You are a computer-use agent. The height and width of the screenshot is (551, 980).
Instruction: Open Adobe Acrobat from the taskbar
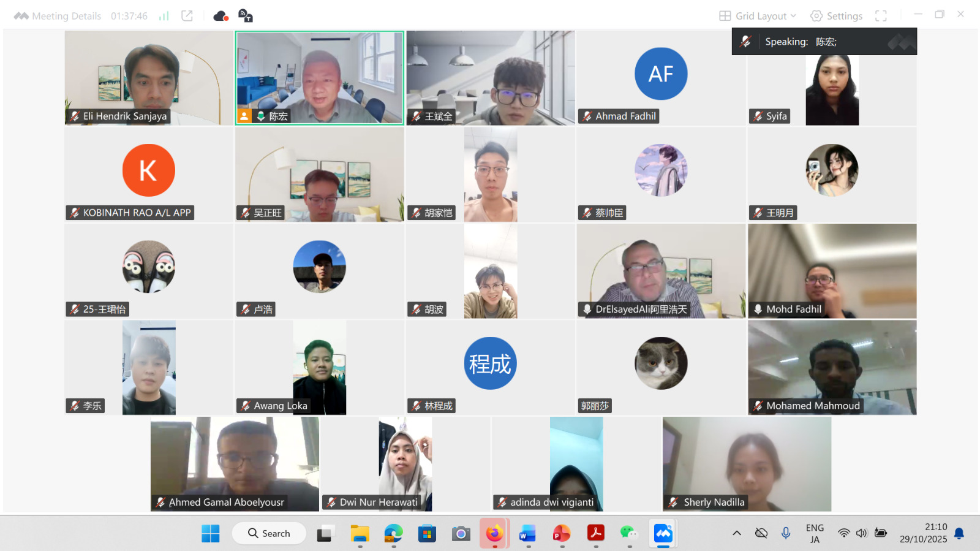coord(595,533)
